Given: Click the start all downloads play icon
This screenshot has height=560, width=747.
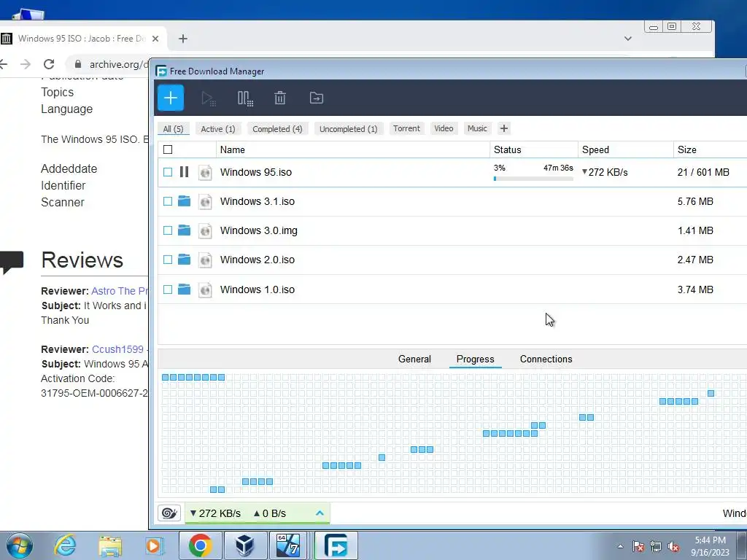Looking at the screenshot, I should coord(208,98).
